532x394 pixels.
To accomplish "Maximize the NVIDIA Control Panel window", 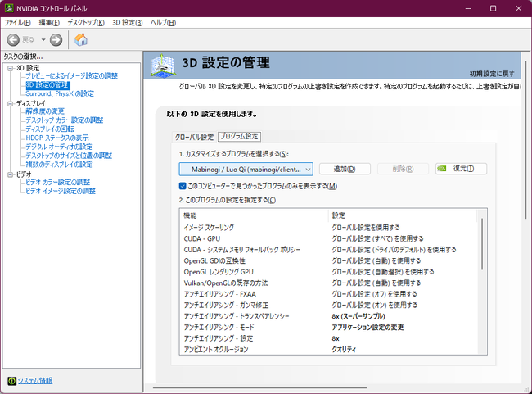I will point(493,8).
